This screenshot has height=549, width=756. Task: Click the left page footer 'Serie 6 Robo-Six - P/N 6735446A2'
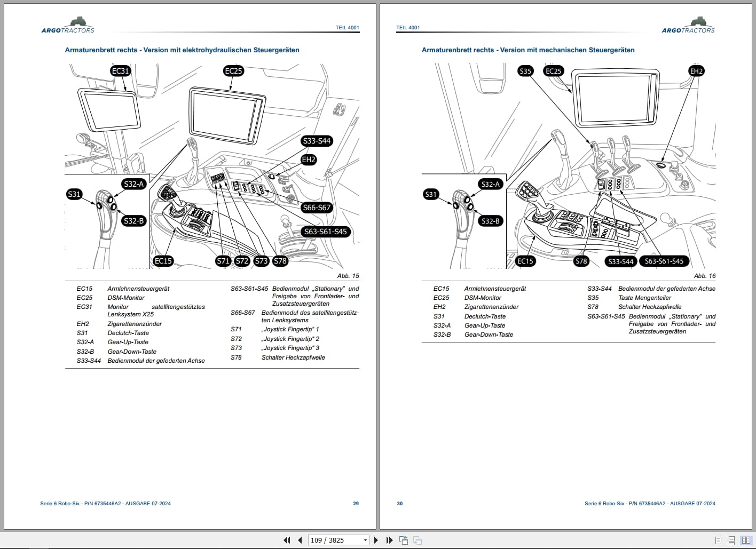[x=81, y=504]
